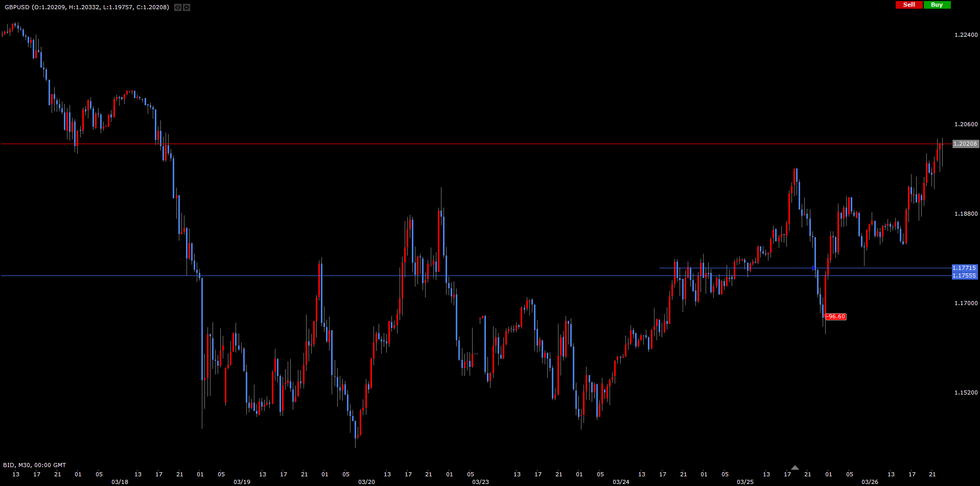This screenshot has width=980, height=486.
Task: Click the blue entry arrow marker on the chart
Action: [x=814, y=268]
